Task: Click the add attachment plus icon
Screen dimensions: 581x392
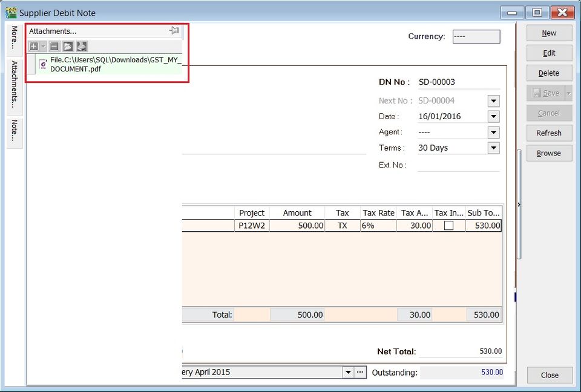Action: pyautogui.click(x=34, y=46)
